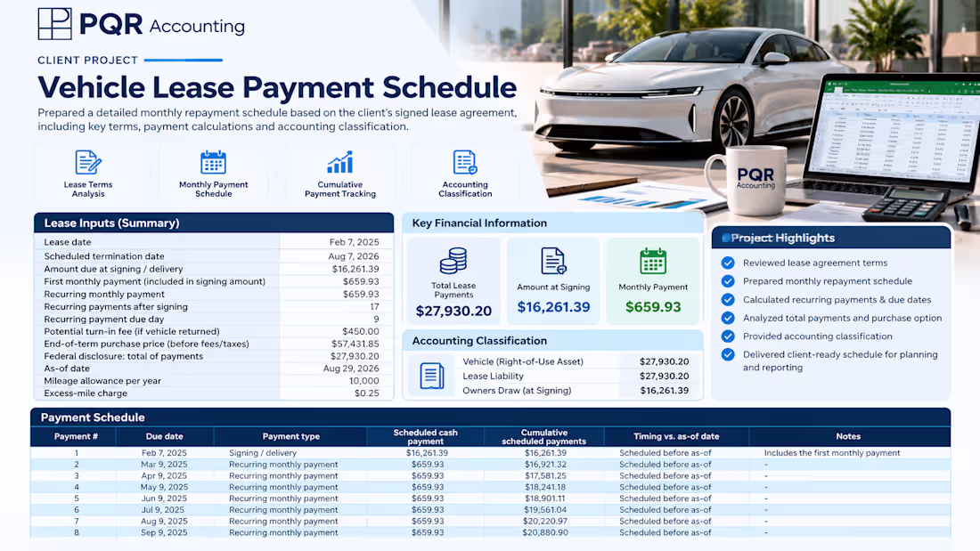Click the Accounting Classification section header
980x551 pixels.
click(553, 340)
